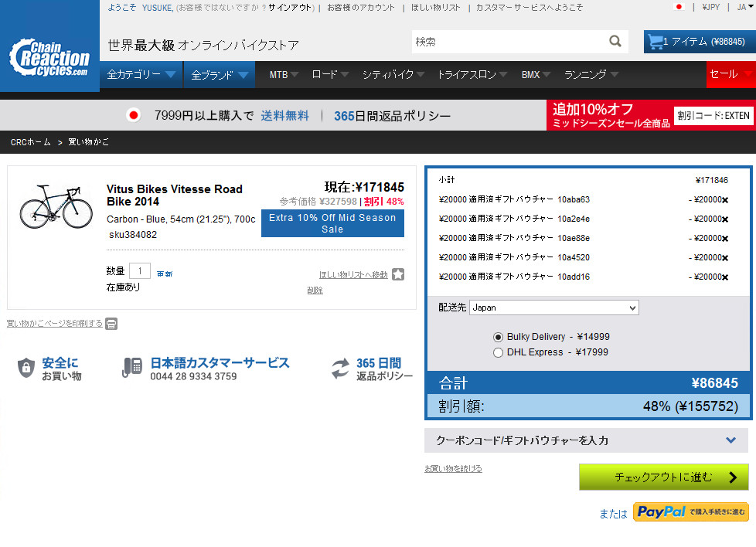Click the search magnifier icon
This screenshot has width=756, height=547.
click(615, 42)
